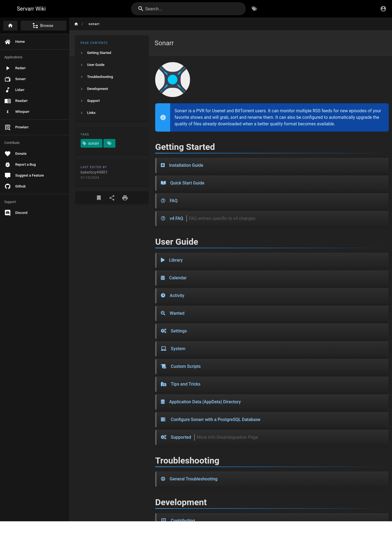Click the Discord icon in Support
The width and height of the screenshot is (392, 545).
click(8, 213)
